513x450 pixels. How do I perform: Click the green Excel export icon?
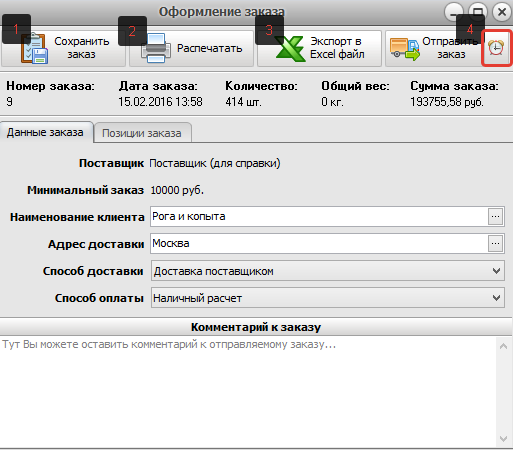[290, 49]
